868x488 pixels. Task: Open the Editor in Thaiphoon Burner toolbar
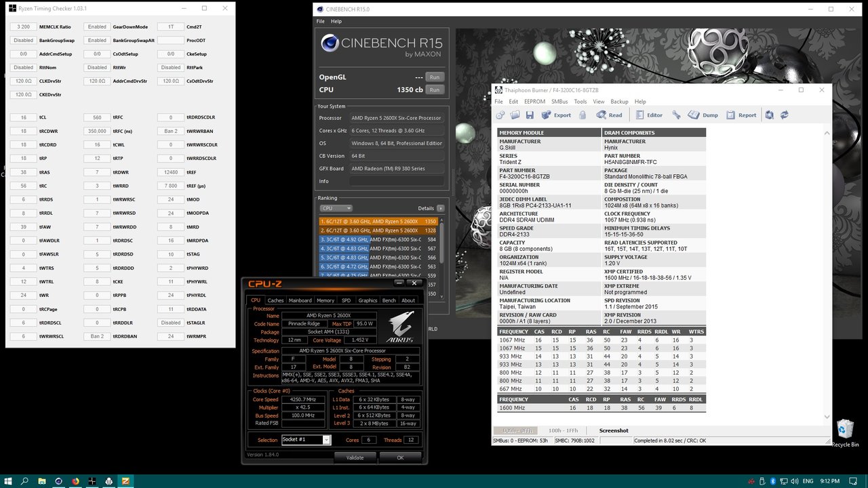click(649, 115)
